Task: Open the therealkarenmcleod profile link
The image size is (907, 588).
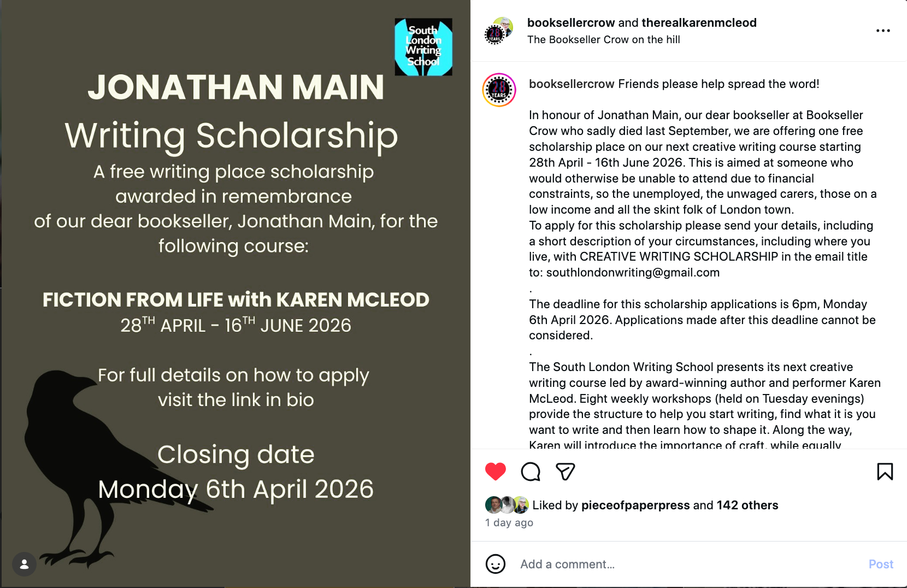Action: click(699, 22)
